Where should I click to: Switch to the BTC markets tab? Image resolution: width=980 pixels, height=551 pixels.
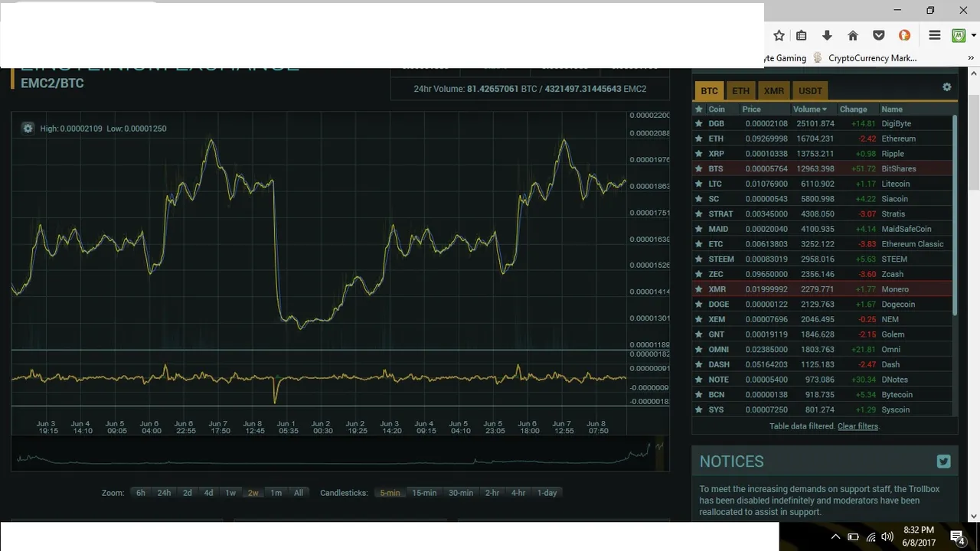[709, 90]
